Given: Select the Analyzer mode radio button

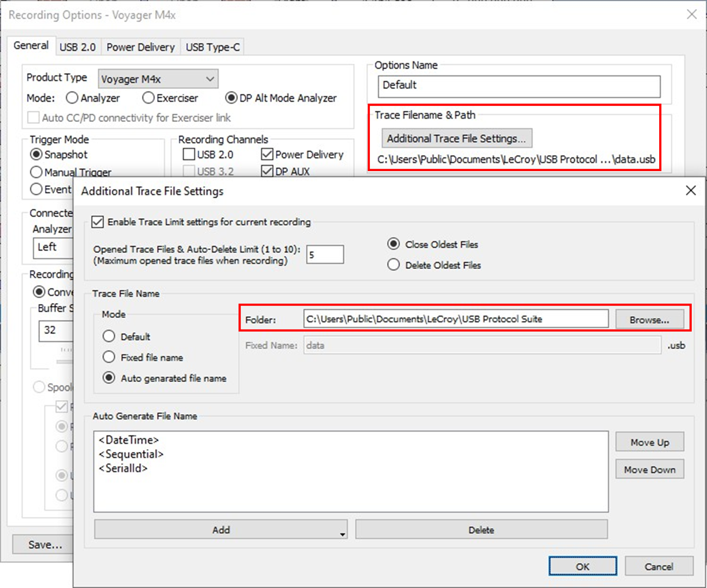Looking at the screenshot, I should coord(72,98).
